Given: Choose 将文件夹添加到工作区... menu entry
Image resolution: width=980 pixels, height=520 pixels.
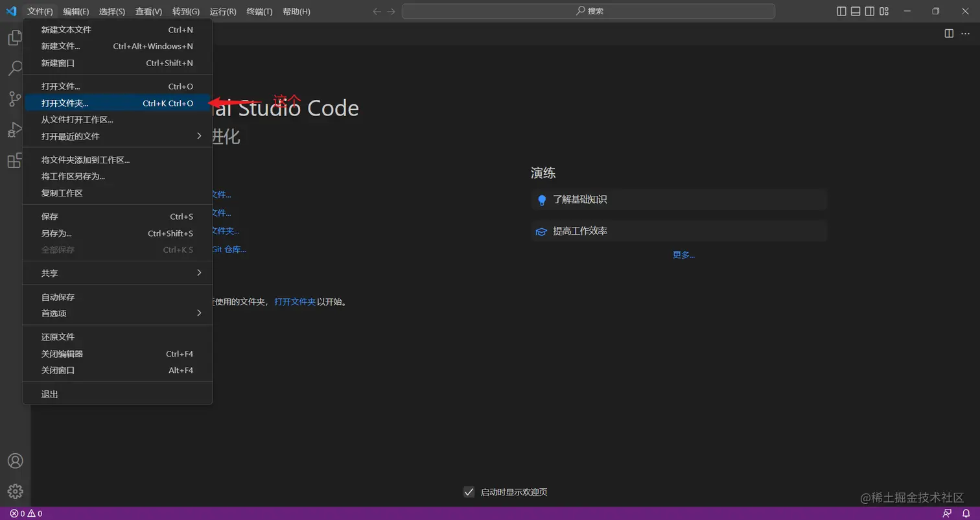Looking at the screenshot, I should pyautogui.click(x=117, y=160).
